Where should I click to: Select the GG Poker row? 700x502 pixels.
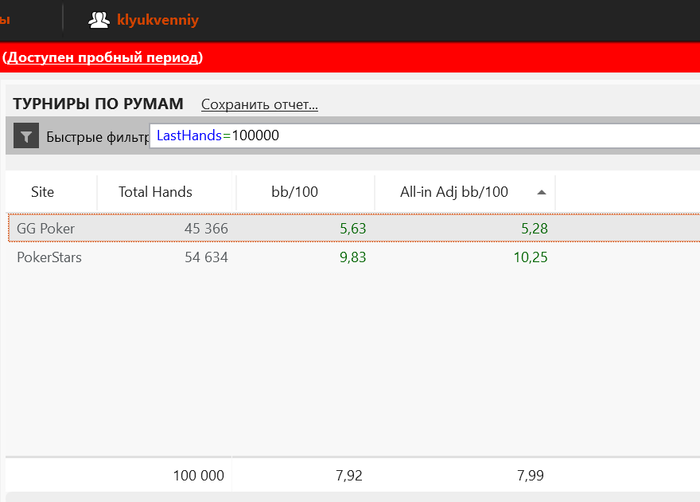click(354, 228)
